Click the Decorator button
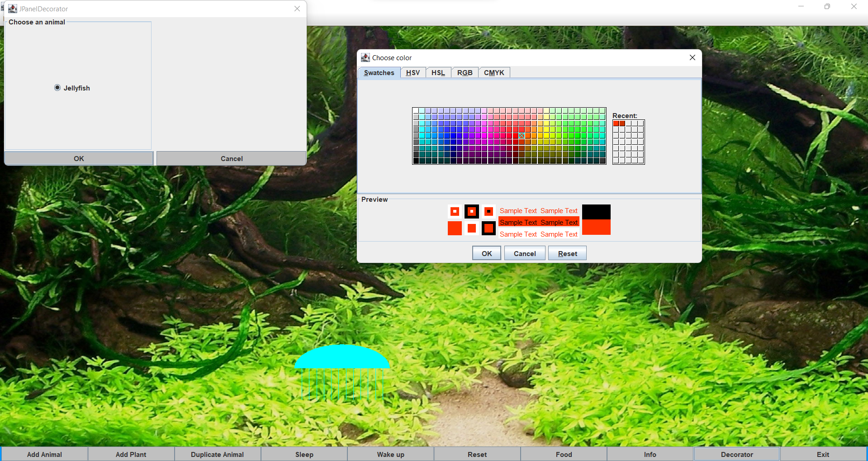The height and width of the screenshot is (461, 868). [x=737, y=454]
